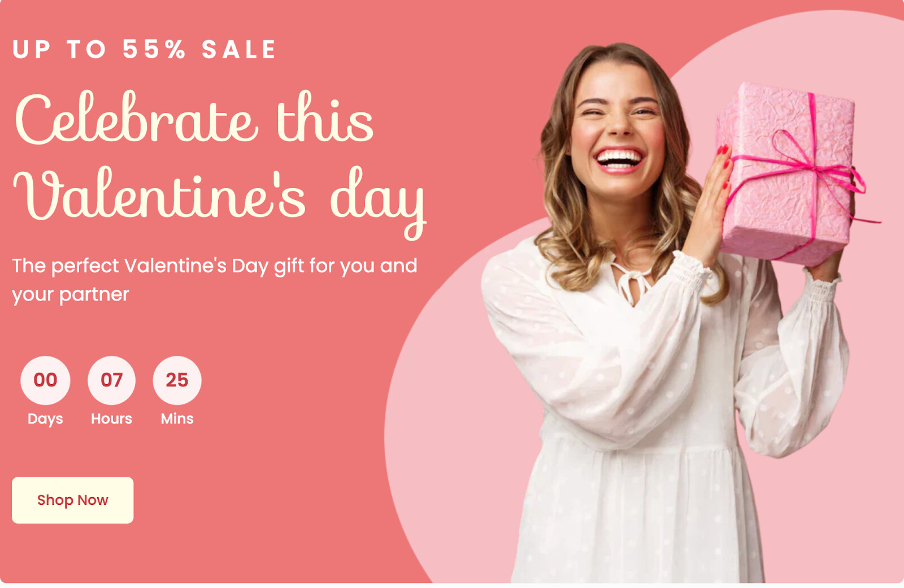Select the 07 hours countdown circle
Image resolution: width=904 pixels, height=588 pixels.
(111, 380)
